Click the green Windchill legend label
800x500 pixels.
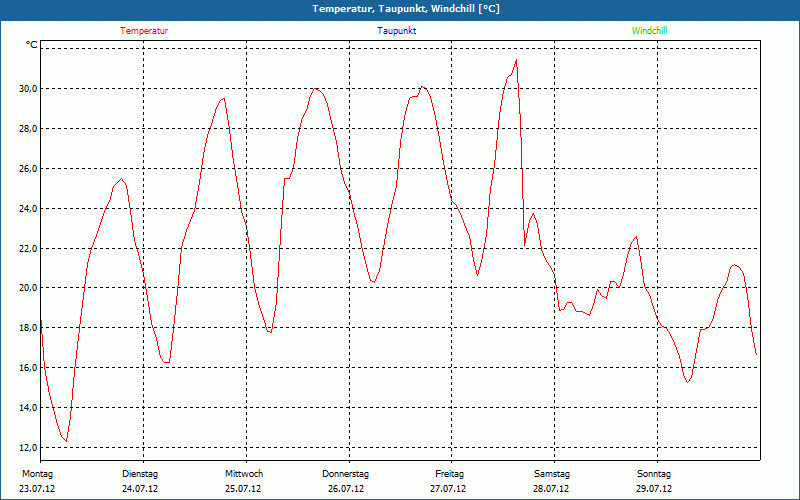649,31
